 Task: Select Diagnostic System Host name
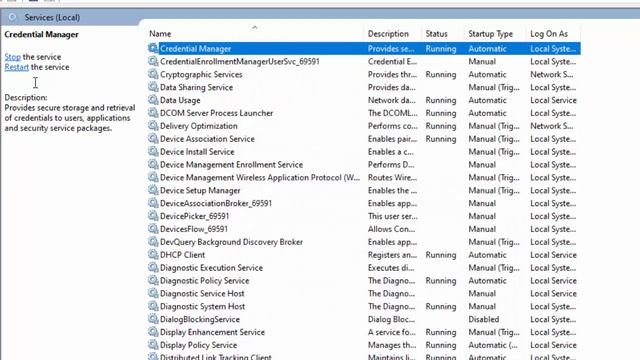(202, 307)
